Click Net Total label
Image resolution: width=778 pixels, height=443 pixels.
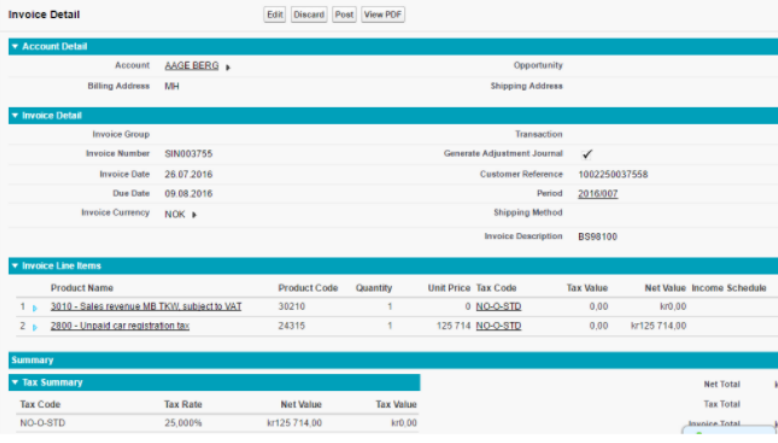pyautogui.click(x=721, y=384)
